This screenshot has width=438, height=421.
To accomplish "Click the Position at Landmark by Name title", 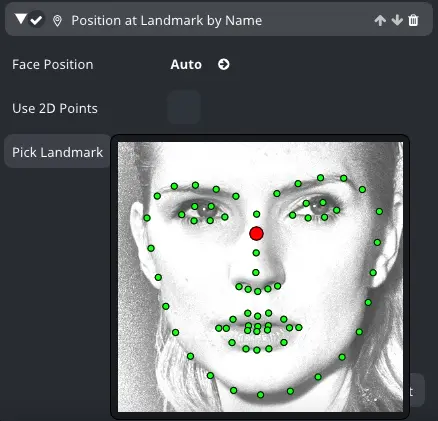I will coord(167,20).
